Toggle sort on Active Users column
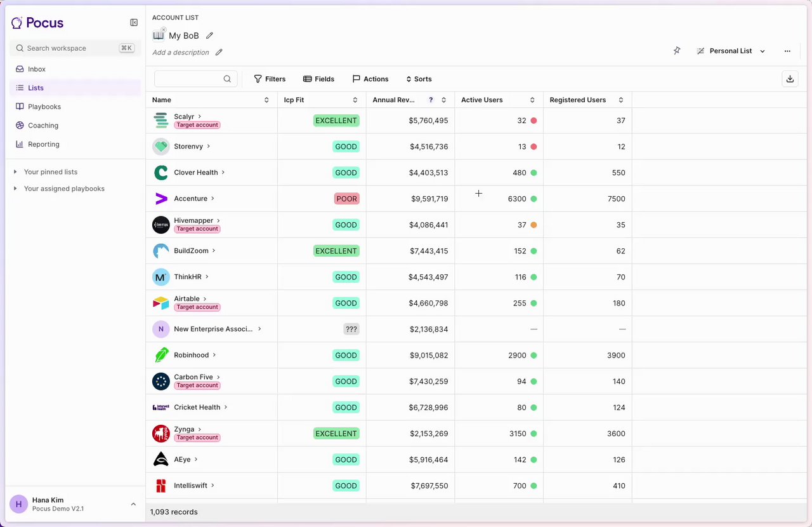This screenshot has height=527, width=812. pyautogui.click(x=532, y=100)
